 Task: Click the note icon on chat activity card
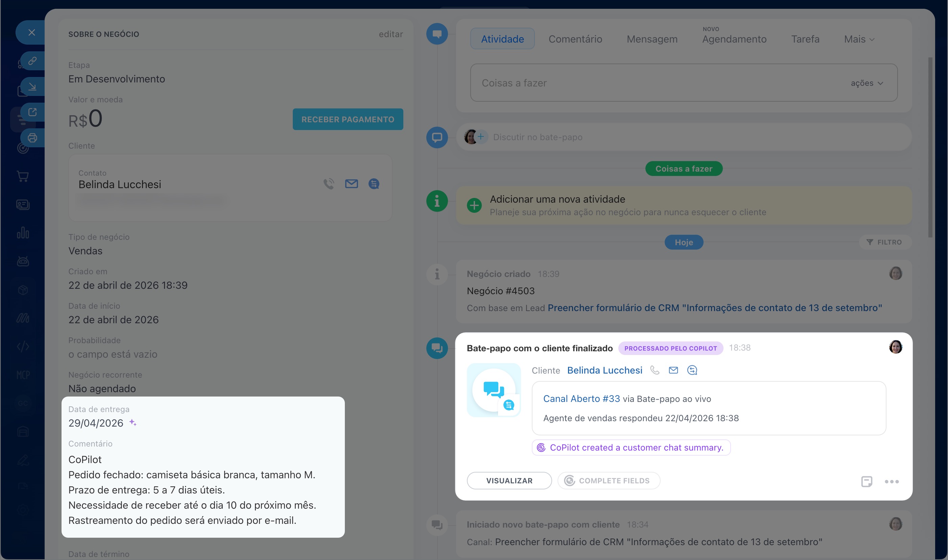click(x=867, y=482)
